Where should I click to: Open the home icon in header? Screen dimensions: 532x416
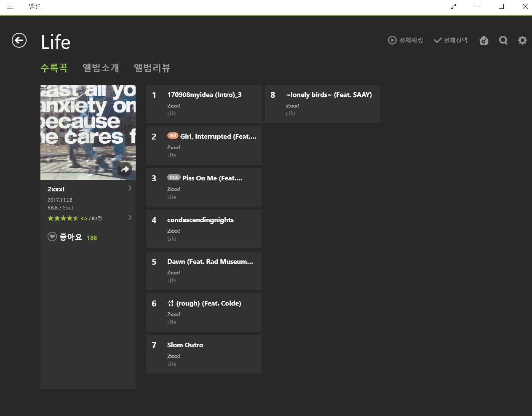pyautogui.click(x=484, y=40)
